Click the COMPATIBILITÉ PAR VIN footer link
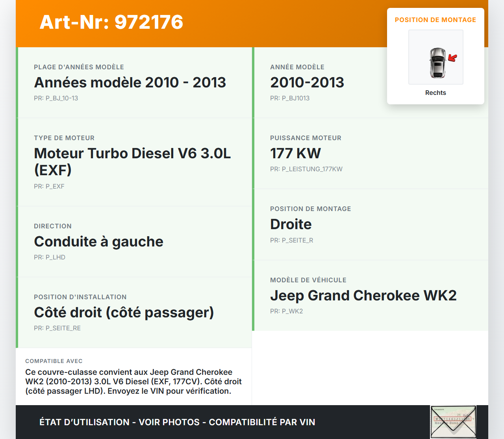This screenshot has height=439, width=504. (x=263, y=422)
